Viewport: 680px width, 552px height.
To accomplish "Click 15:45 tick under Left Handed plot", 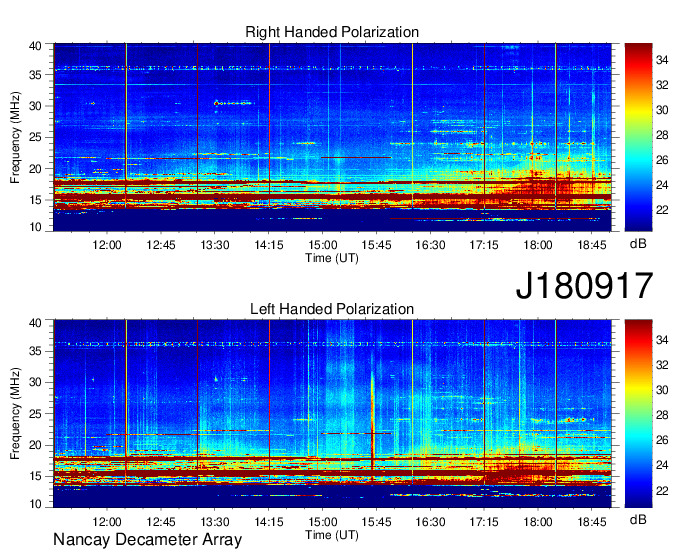I will pos(376,522).
